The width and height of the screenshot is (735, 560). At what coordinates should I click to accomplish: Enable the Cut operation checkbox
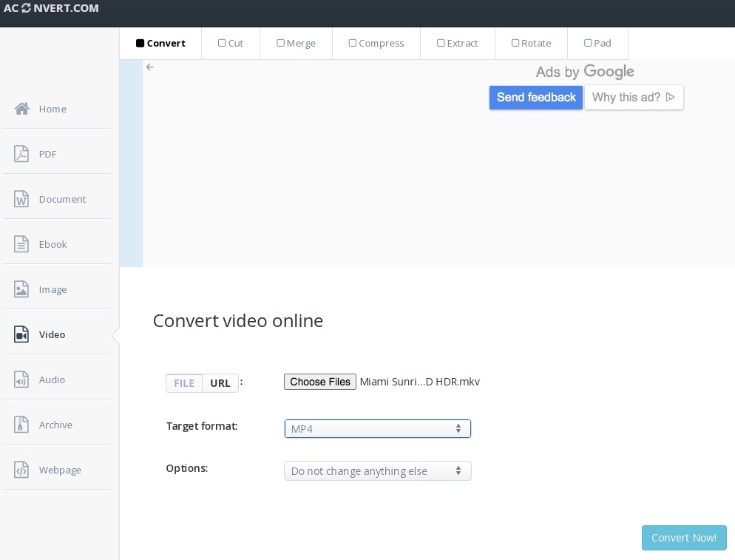click(x=222, y=43)
